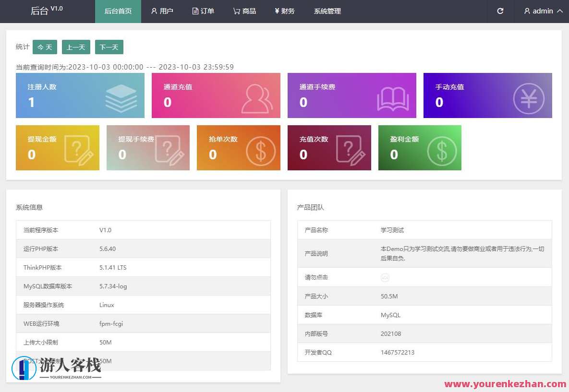Open the 用户 section from navbar
This screenshot has height=392, width=569.
pos(162,11)
